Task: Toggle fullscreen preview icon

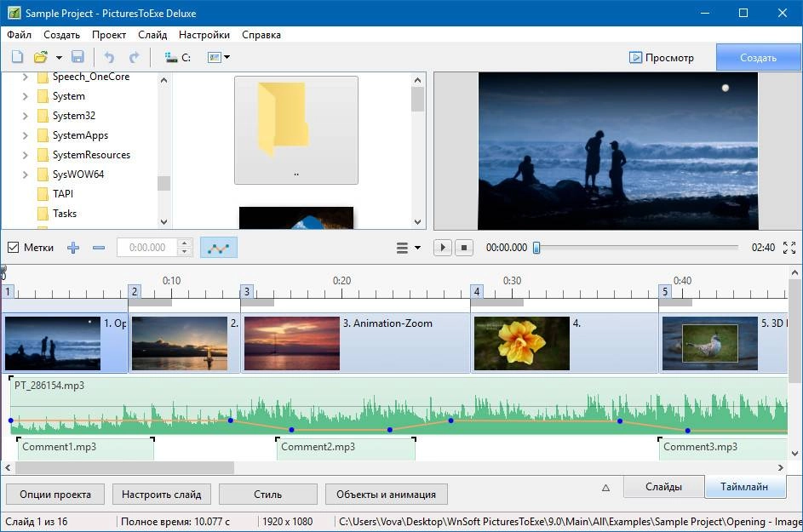Action: [789, 248]
